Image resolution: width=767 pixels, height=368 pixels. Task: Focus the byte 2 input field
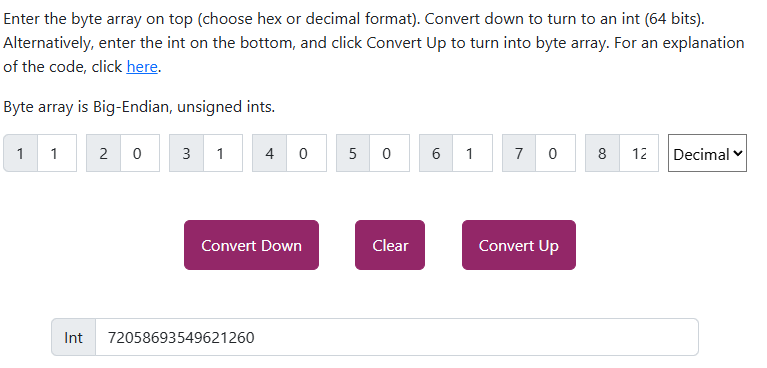pos(140,153)
